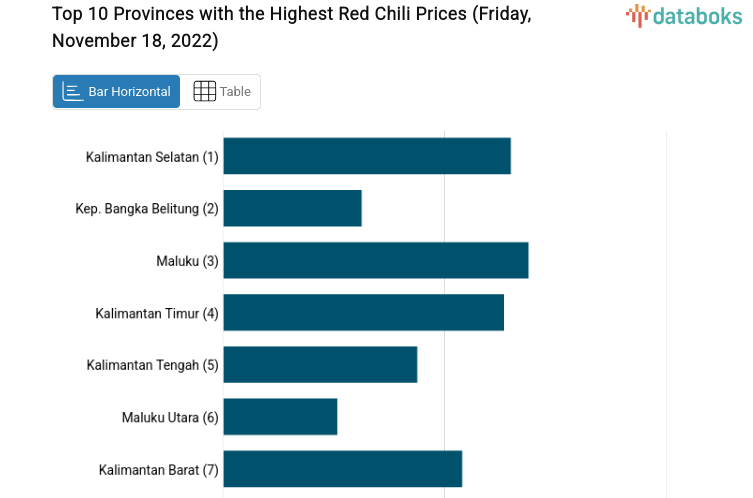The width and height of the screenshot is (753, 498).
Task: Select the Kalimantan Barat bar
Action: pyautogui.click(x=342, y=468)
